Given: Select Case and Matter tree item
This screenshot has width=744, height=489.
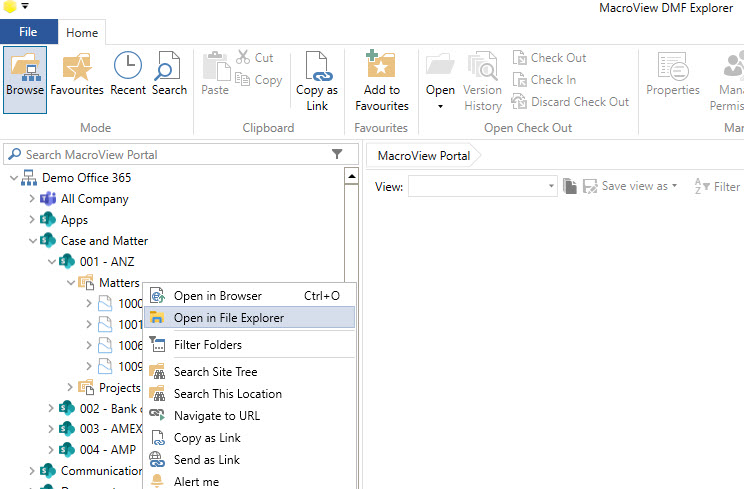Looking at the screenshot, I should point(104,240).
